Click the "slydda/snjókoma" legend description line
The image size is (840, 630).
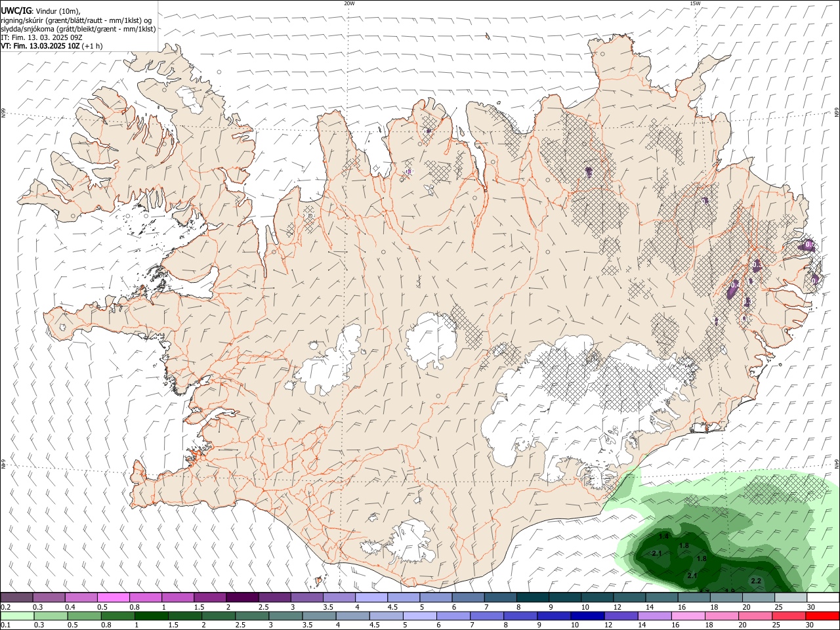pyautogui.click(x=78, y=29)
